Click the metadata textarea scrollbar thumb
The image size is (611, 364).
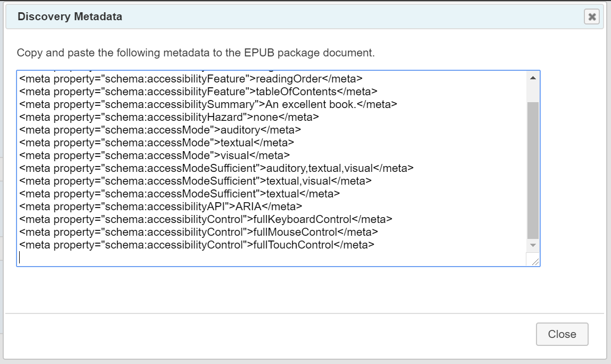[x=533, y=170]
